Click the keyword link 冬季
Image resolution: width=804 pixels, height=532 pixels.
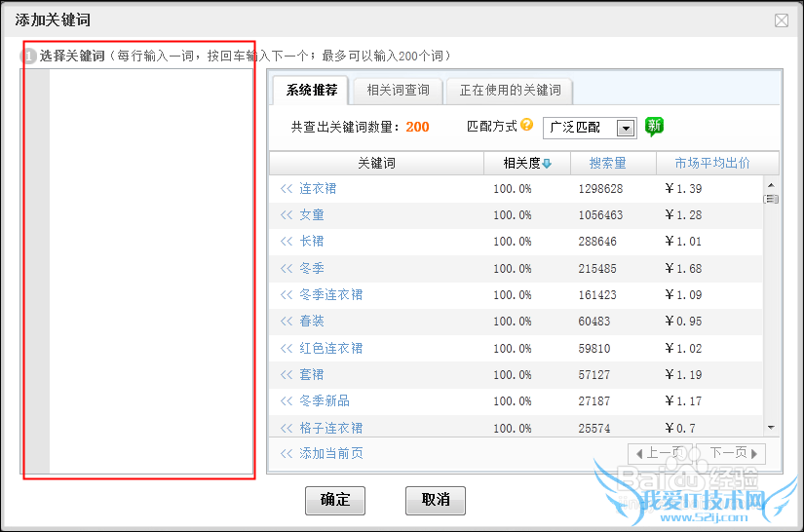click(312, 268)
